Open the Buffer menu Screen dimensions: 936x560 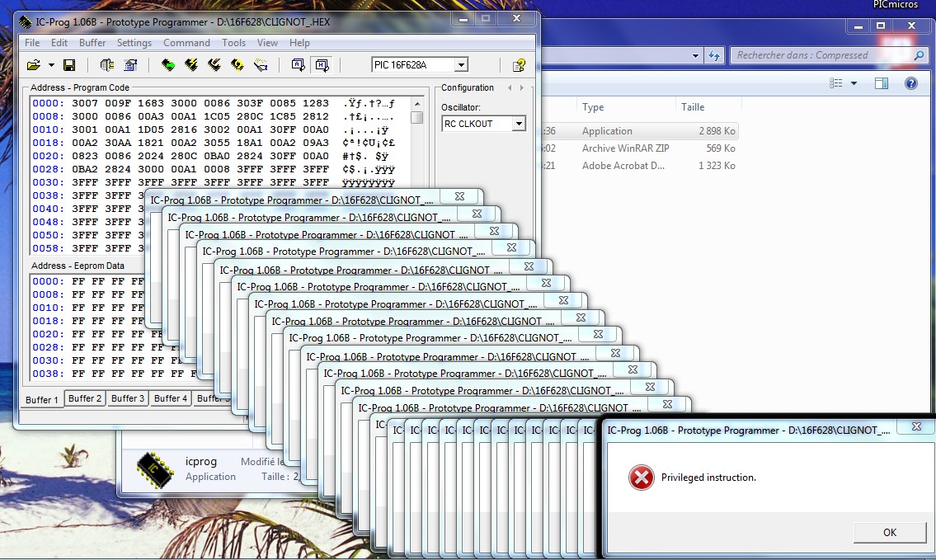[92, 42]
